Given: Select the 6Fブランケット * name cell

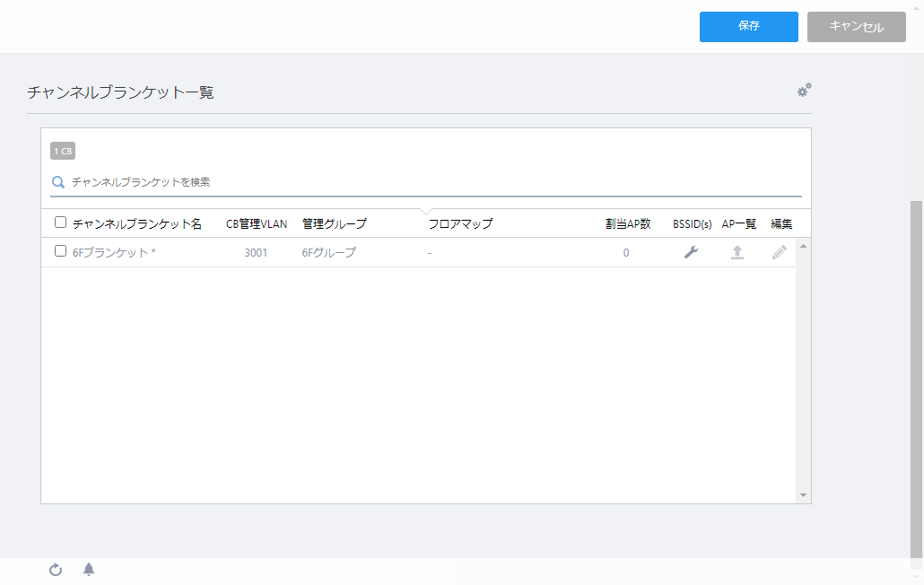Looking at the screenshot, I should tap(114, 253).
